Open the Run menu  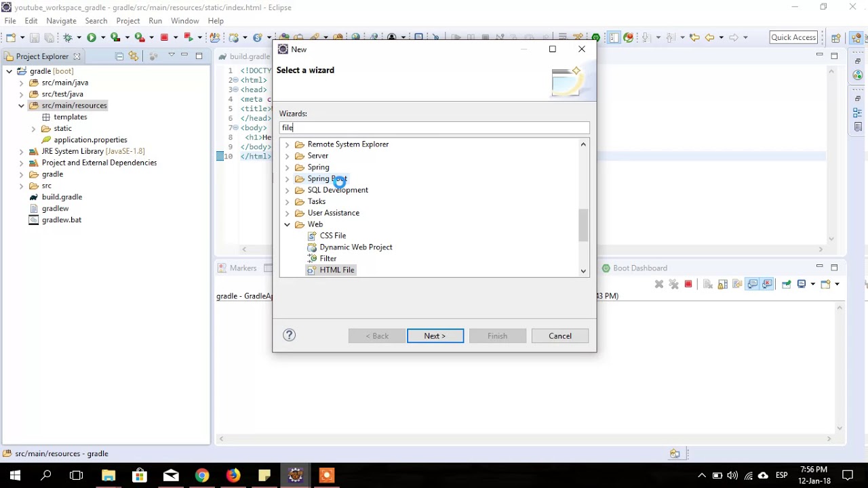pos(155,21)
